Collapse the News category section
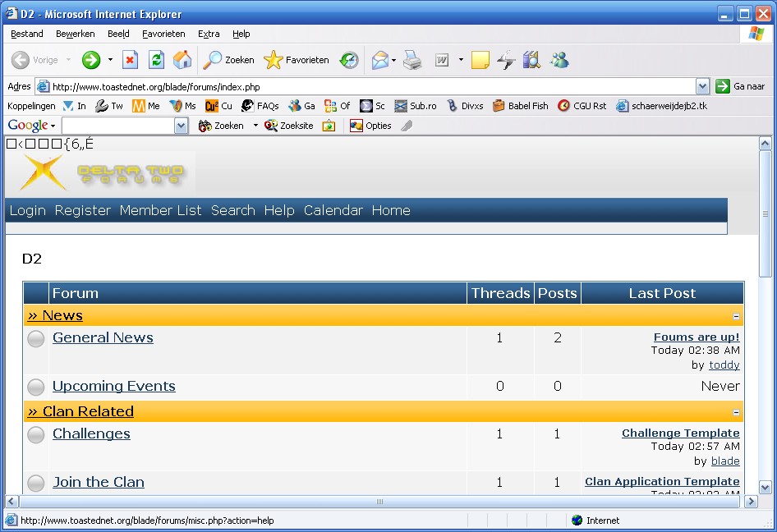The width and height of the screenshot is (777, 532). [x=736, y=316]
